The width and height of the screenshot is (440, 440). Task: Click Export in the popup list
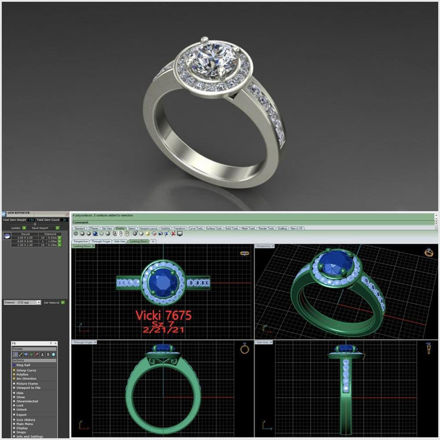[x=21, y=415]
